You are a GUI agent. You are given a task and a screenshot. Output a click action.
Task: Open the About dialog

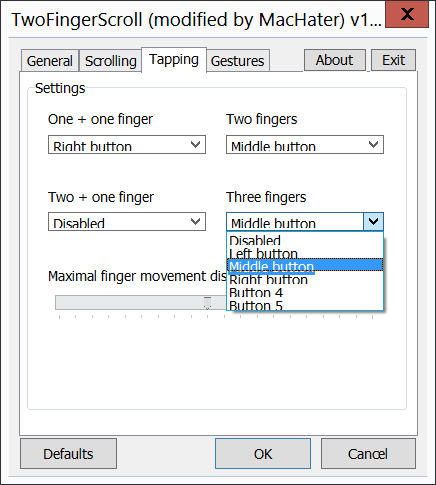[335, 60]
